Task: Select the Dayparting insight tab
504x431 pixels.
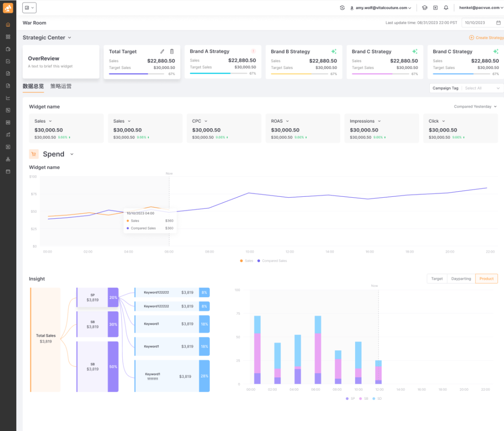Action: [461, 279]
